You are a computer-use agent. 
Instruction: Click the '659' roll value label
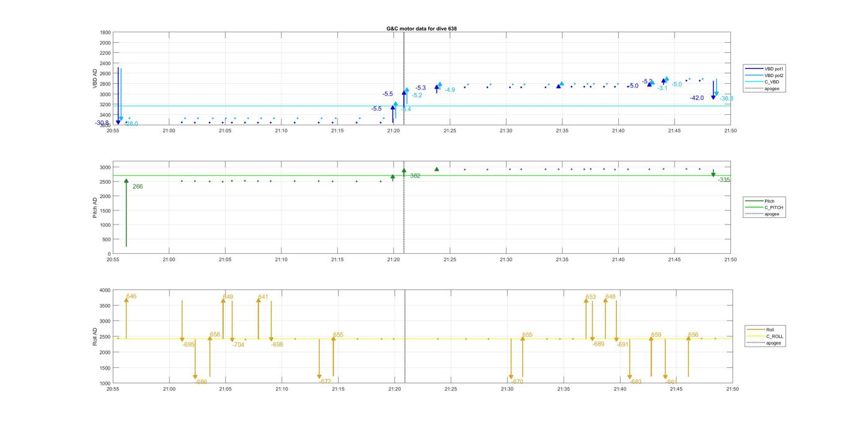tap(657, 335)
